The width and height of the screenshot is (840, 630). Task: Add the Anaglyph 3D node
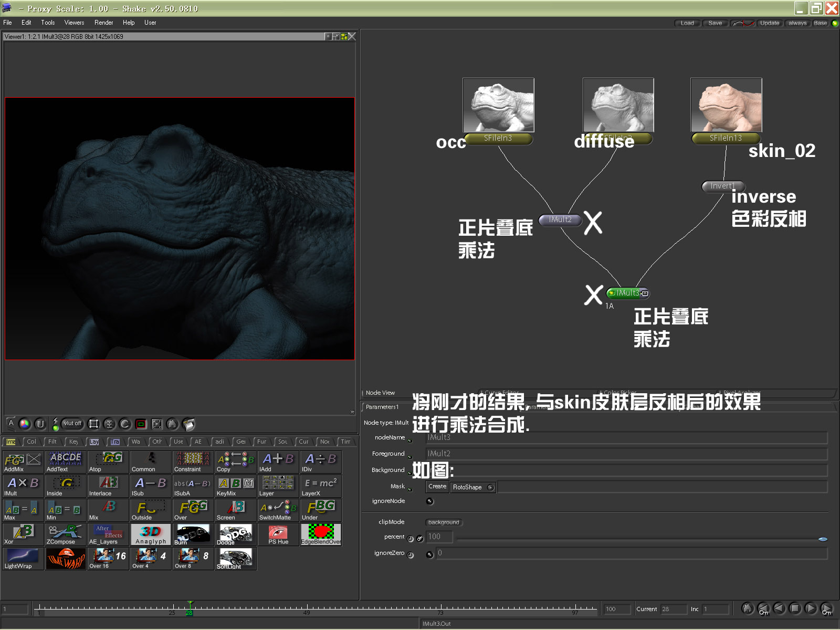(150, 534)
